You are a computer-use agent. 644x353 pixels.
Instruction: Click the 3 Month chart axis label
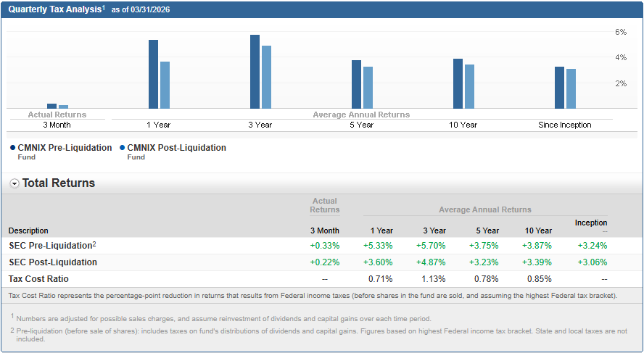tap(57, 125)
